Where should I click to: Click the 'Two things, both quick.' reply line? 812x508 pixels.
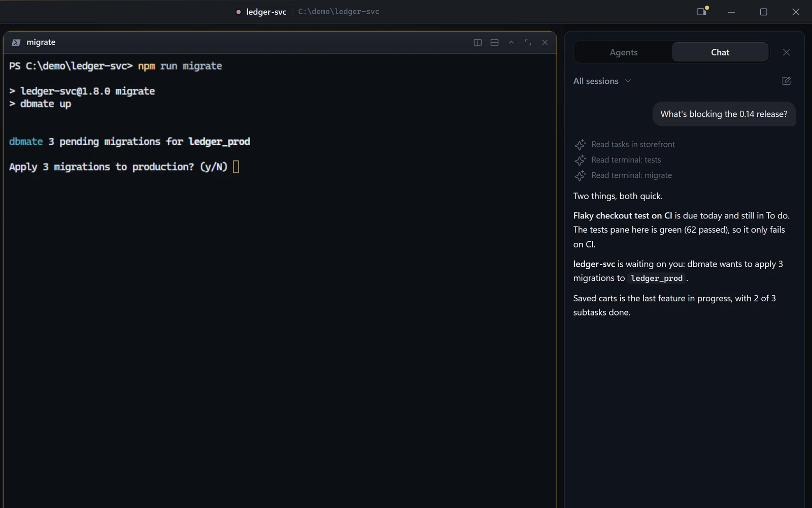click(618, 196)
